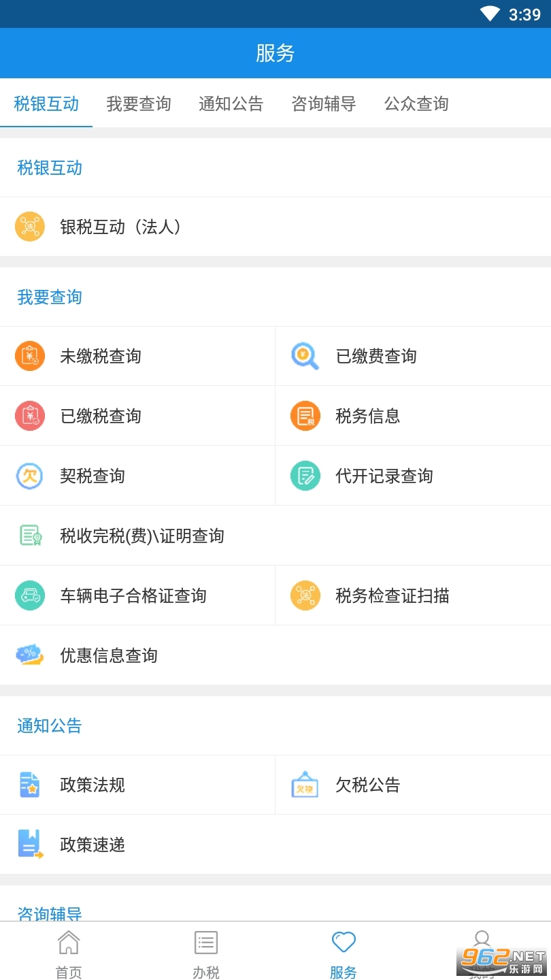Select the 咨询辅导 tab
This screenshot has width=551, height=980.
coord(324,103)
